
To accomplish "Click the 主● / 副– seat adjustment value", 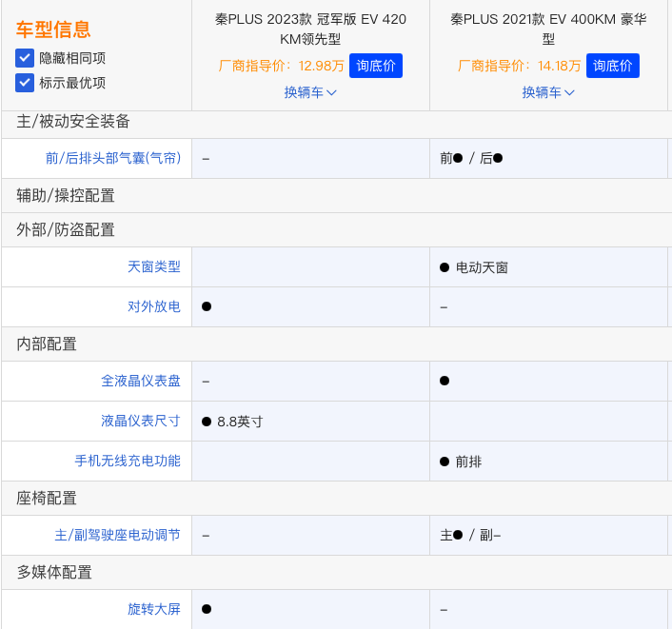I will (x=470, y=535).
